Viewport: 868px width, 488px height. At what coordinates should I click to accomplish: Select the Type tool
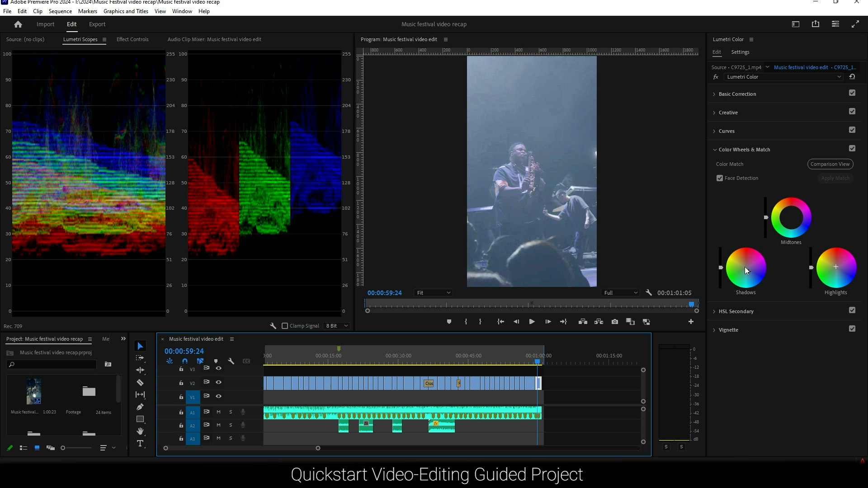click(x=140, y=444)
